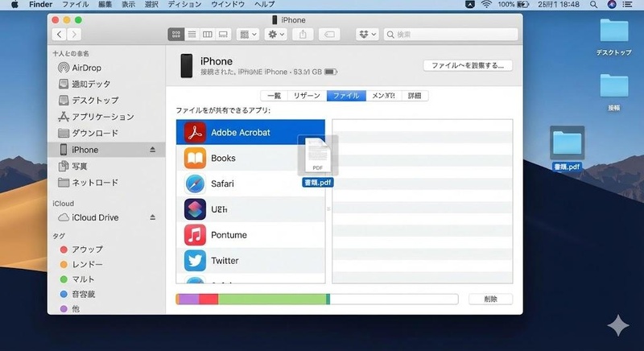The image size is (644, 351).
Task: Select Safari in the app list
Action: (x=250, y=184)
